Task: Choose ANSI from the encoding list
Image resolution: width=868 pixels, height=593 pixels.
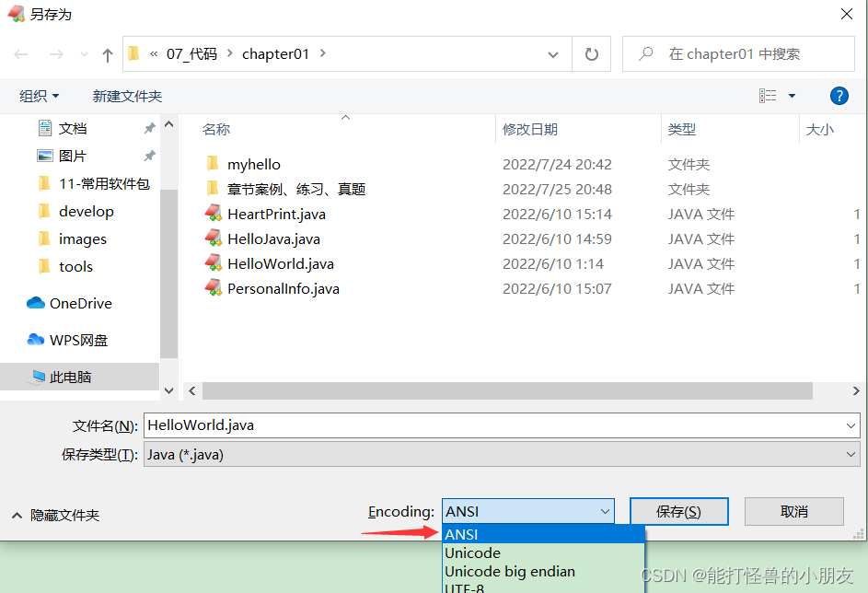Action: (x=544, y=534)
